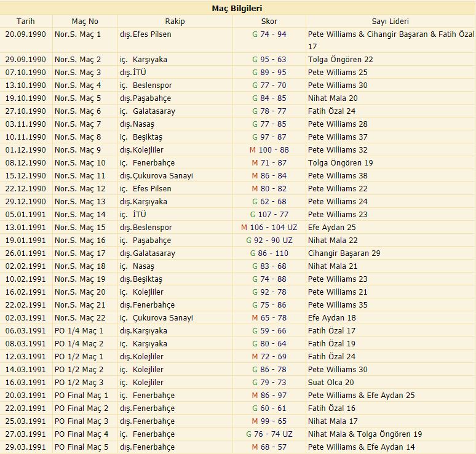Click Nihat Mala 17 cell
The image size is (476, 454).
(333, 421)
